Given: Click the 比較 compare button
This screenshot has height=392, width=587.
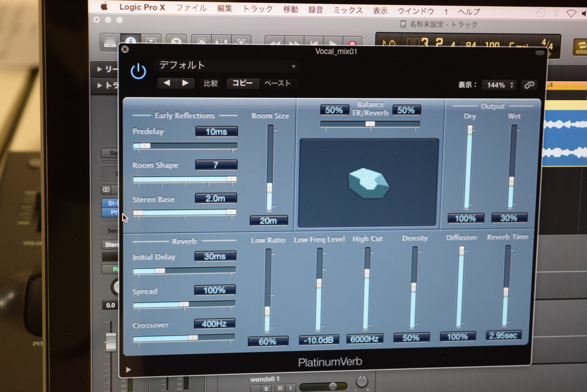Looking at the screenshot, I should (x=211, y=83).
